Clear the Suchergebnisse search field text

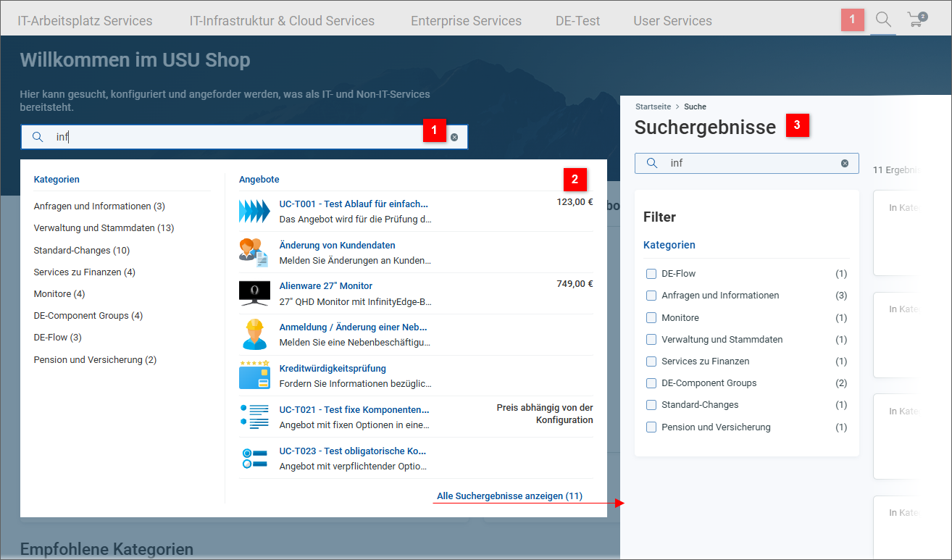tap(844, 163)
